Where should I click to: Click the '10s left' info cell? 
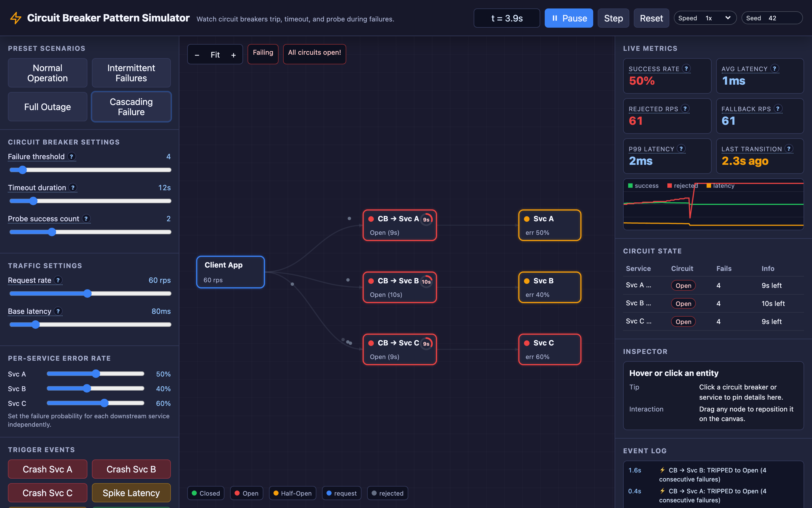[773, 303]
